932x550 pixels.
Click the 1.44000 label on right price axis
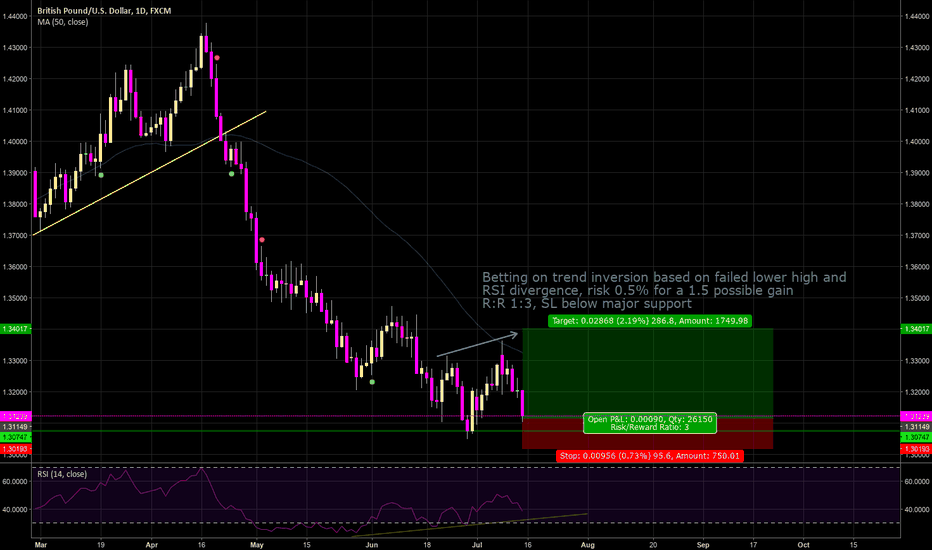click(916, 17)
